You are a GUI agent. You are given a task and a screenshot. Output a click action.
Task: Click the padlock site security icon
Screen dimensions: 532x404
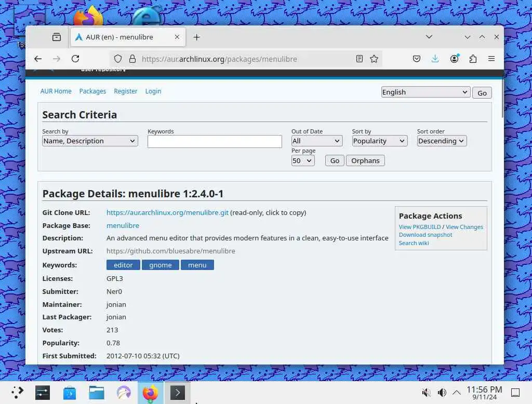[x=132, y=59]
